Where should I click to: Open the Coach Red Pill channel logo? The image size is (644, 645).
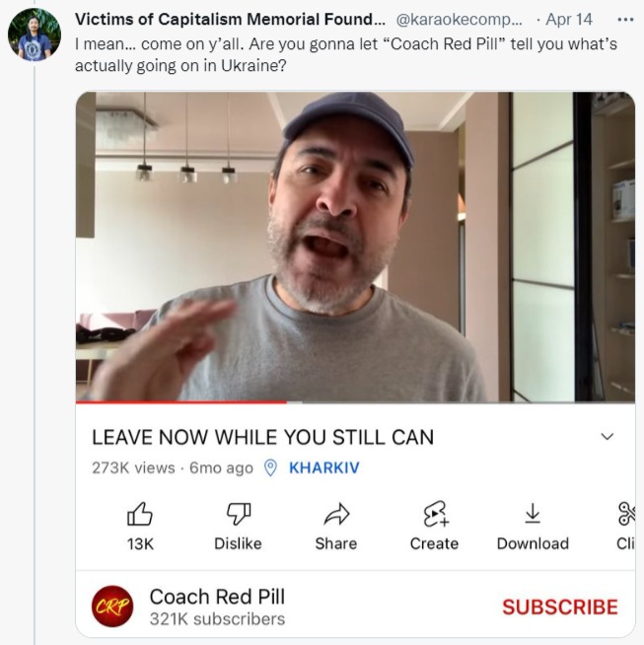point(112,607)
